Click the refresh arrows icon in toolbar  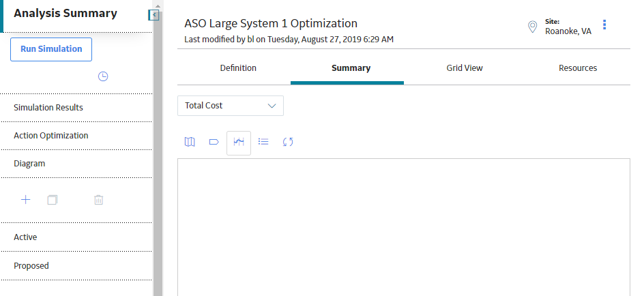click(288, 142)
